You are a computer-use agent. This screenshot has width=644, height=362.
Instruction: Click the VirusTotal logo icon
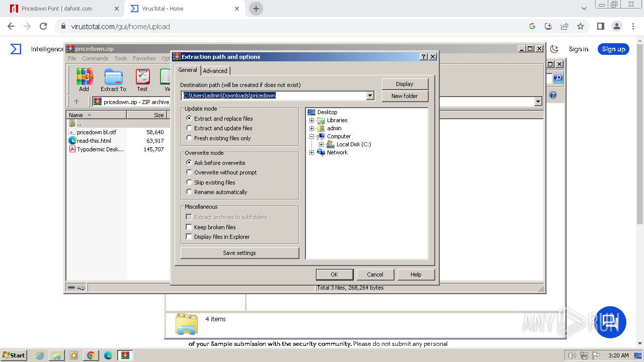16,49
